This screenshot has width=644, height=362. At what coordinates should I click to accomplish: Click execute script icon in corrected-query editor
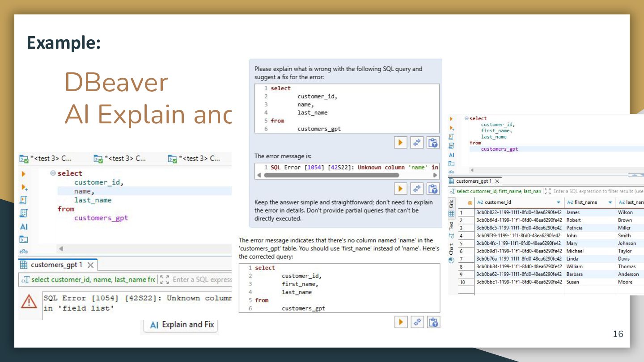coord(452,137)
